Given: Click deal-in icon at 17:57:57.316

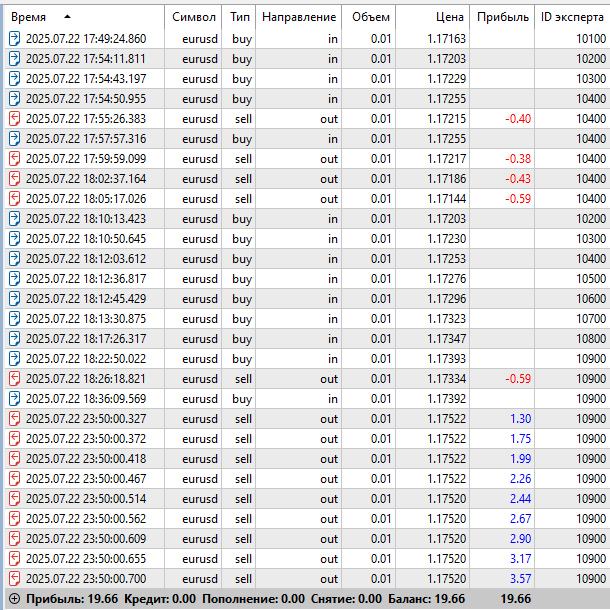Looking at the screenshot, I should click(x=14, y=139).
